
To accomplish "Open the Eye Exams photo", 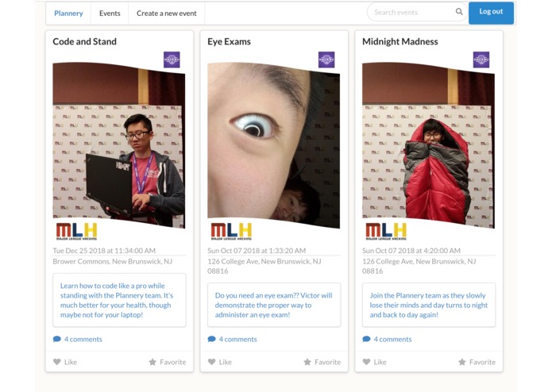I will coord(273,145).
